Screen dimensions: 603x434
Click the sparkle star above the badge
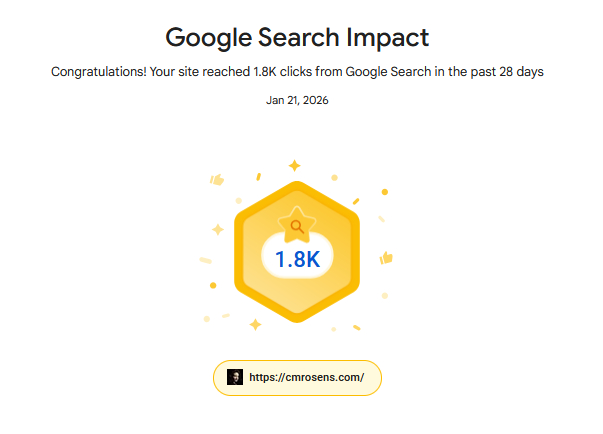coord(294,165)
